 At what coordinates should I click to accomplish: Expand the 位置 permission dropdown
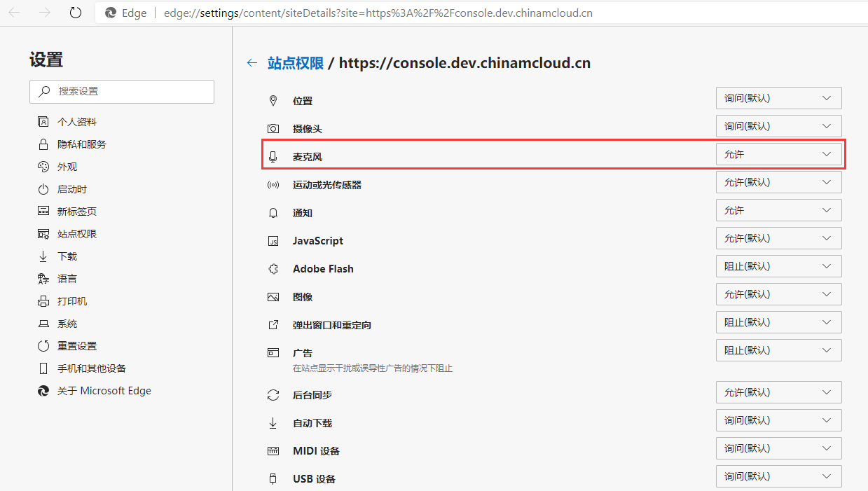778,98
